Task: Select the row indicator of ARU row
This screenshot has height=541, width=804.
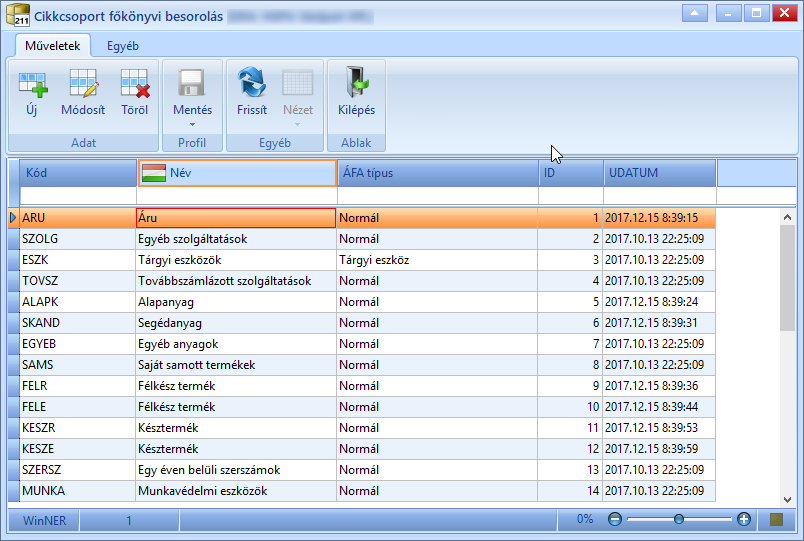Action: click(x=13, y=218)
